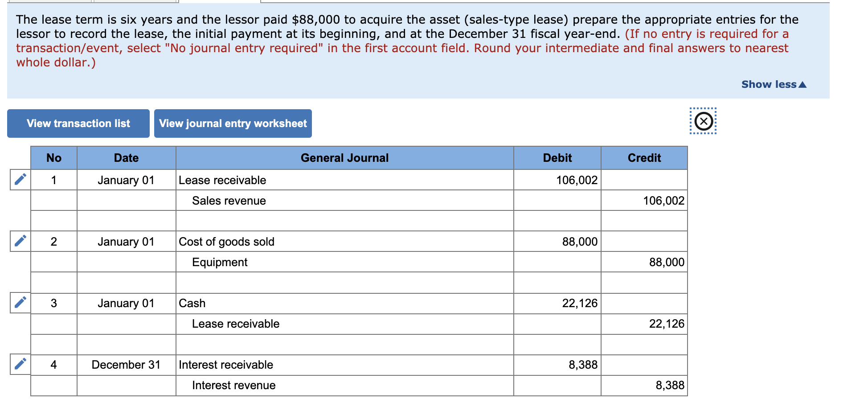The height and width of the screenshot is (403, 868).
Task: Click the December 31 date cell
Action: [x=127, y=365]
